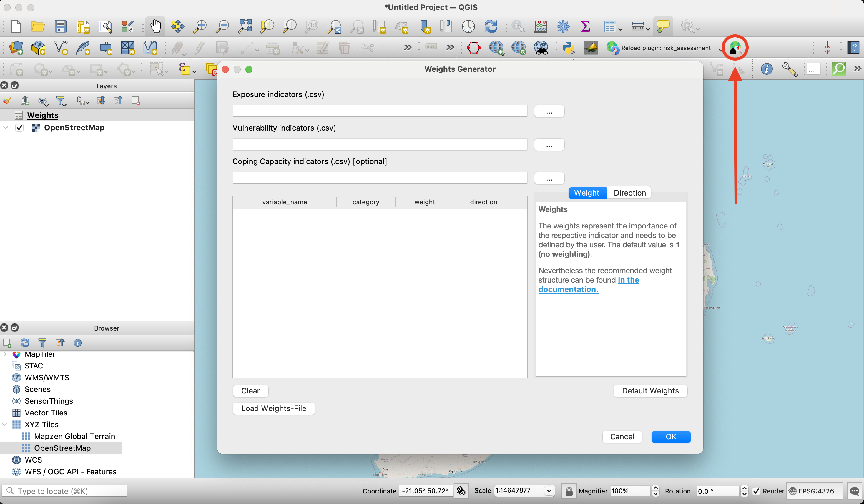Click the Zoom In magnifier tool
The image size is (864, 504).
pos(200,26)
